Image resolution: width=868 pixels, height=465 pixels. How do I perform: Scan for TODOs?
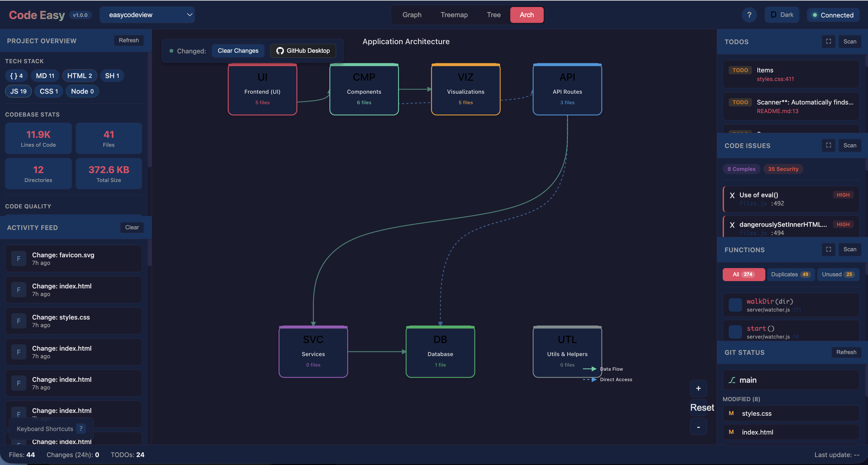click(850, 41)
